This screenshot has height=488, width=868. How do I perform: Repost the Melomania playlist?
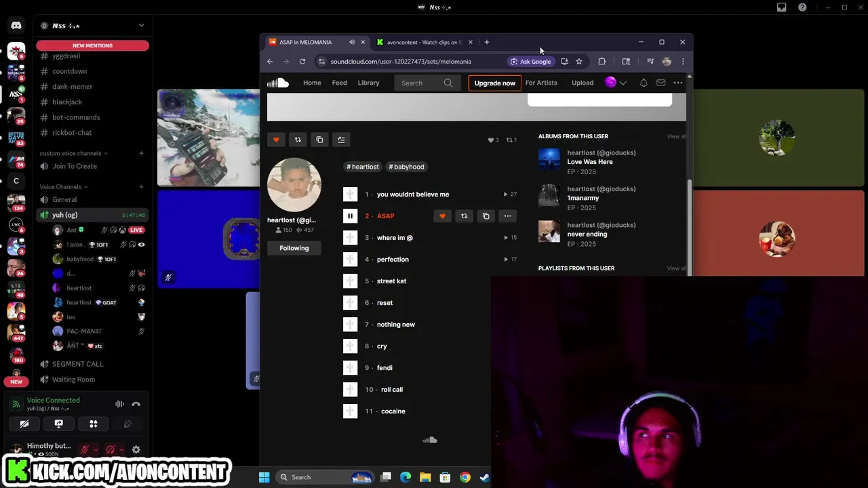point(298,140)
